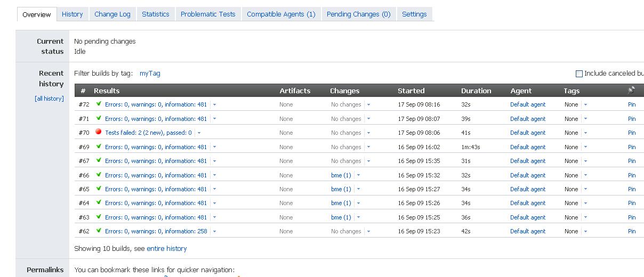The width and height of the screenshot is (644, 277).
Task: Open changes dropdown arrow for build #63
Action: tap(358, 217)
